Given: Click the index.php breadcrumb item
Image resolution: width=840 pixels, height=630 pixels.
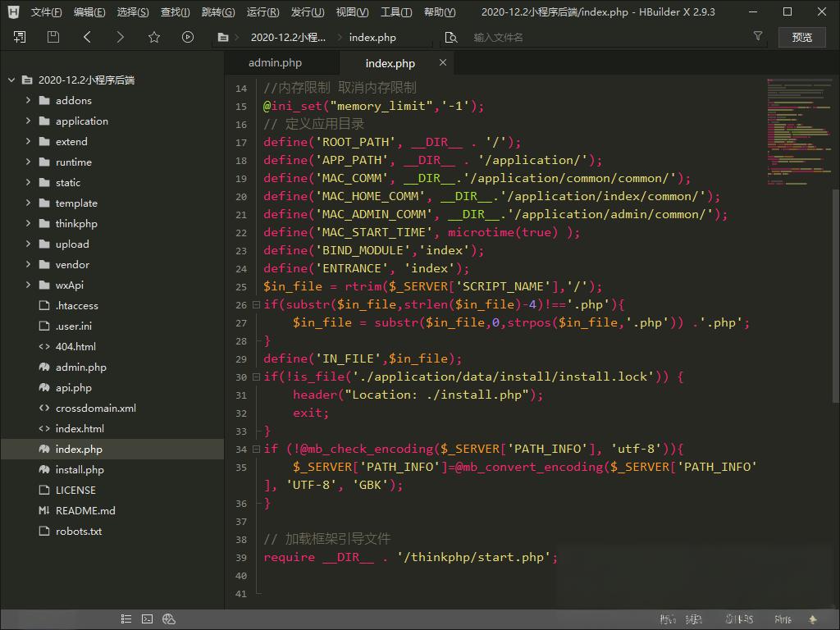Looking at the screenshot, I should (372, 38).
